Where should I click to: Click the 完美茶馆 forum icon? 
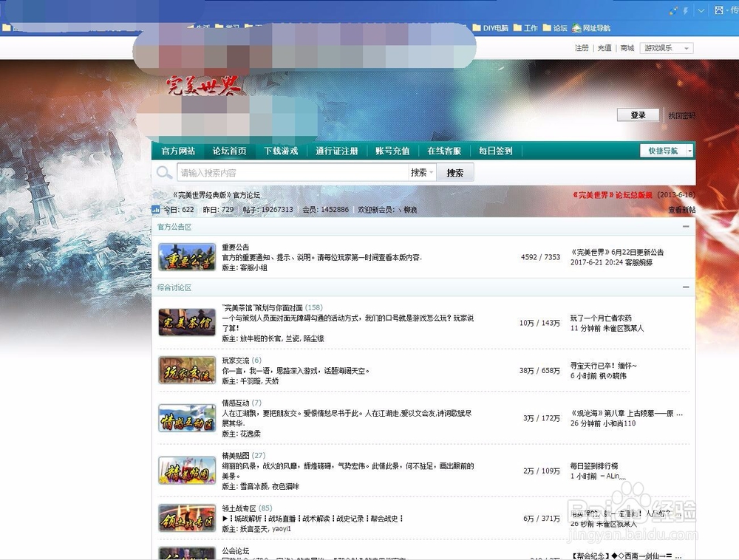pos(186,323)
